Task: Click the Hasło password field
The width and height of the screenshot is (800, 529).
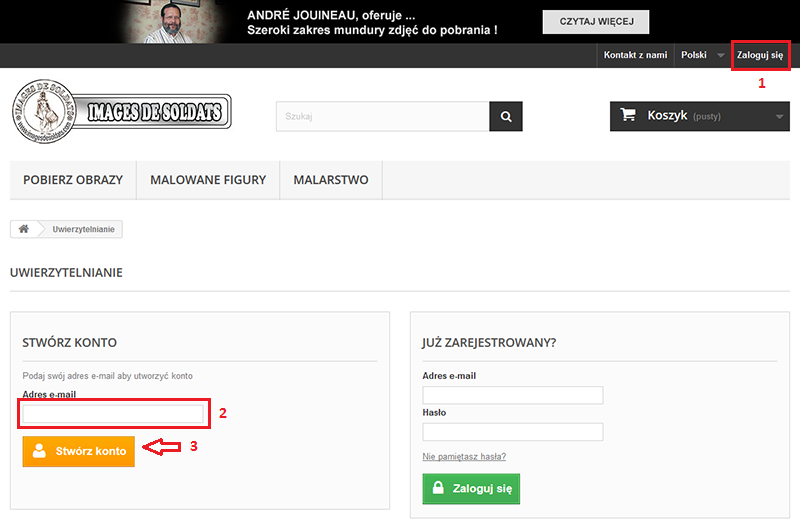Action: (x=513, y=432)
